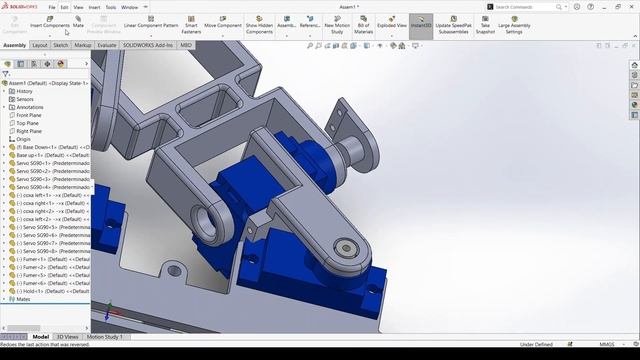Switch to the MBD tab
Viewport: 640px width, 360px height.
pyautogui.click(x=186, y=45)
